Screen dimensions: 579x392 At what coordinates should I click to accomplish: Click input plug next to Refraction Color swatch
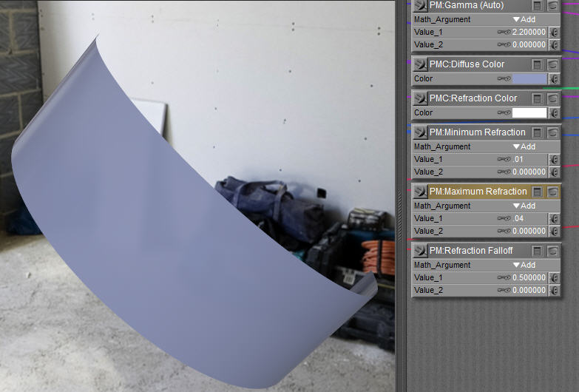(x=554, y=112)
